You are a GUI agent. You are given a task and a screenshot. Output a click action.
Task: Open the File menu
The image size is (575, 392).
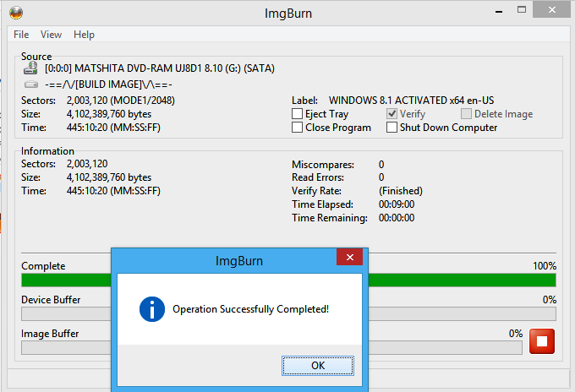[21, 35]
